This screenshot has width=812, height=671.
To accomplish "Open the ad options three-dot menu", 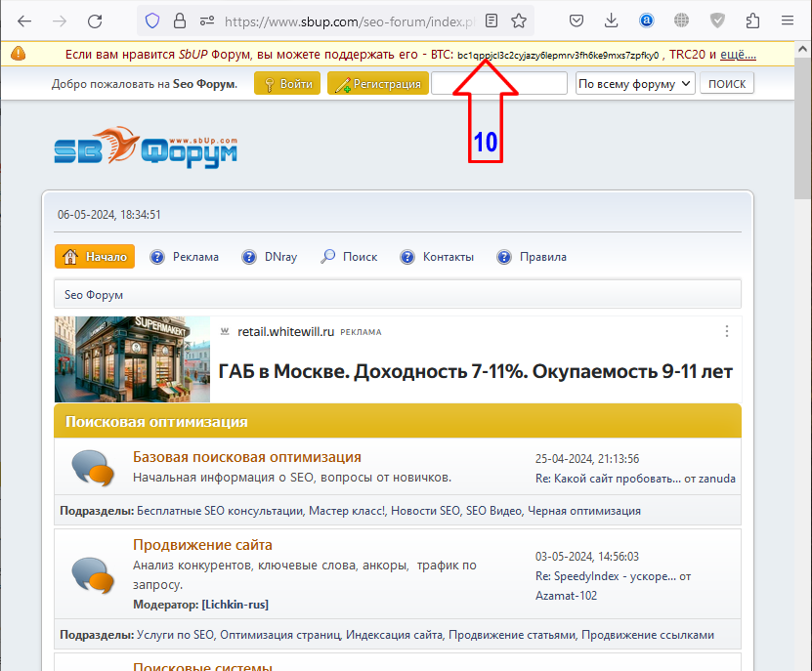I will click(x=726, y=332).
